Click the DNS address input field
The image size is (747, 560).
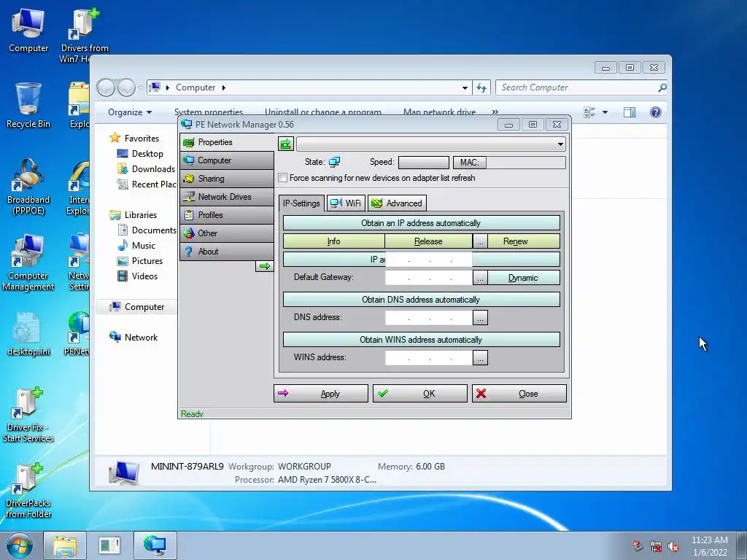[x=429, y=318]
